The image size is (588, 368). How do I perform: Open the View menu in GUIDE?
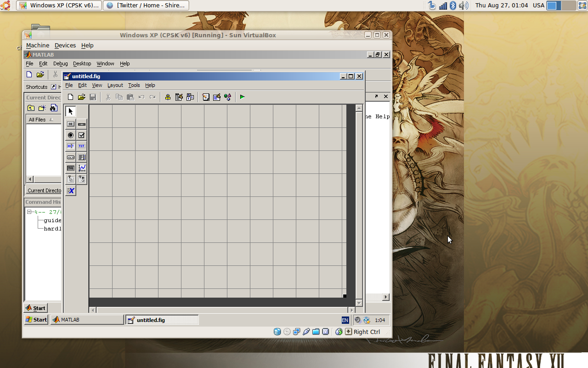click(x=97, y=85)
